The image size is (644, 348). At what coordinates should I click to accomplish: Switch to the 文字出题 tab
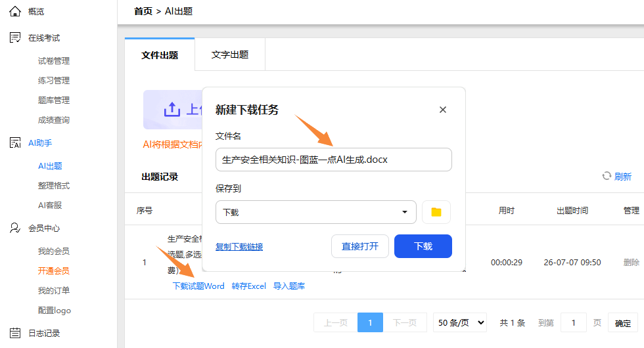tap(230, 54)
